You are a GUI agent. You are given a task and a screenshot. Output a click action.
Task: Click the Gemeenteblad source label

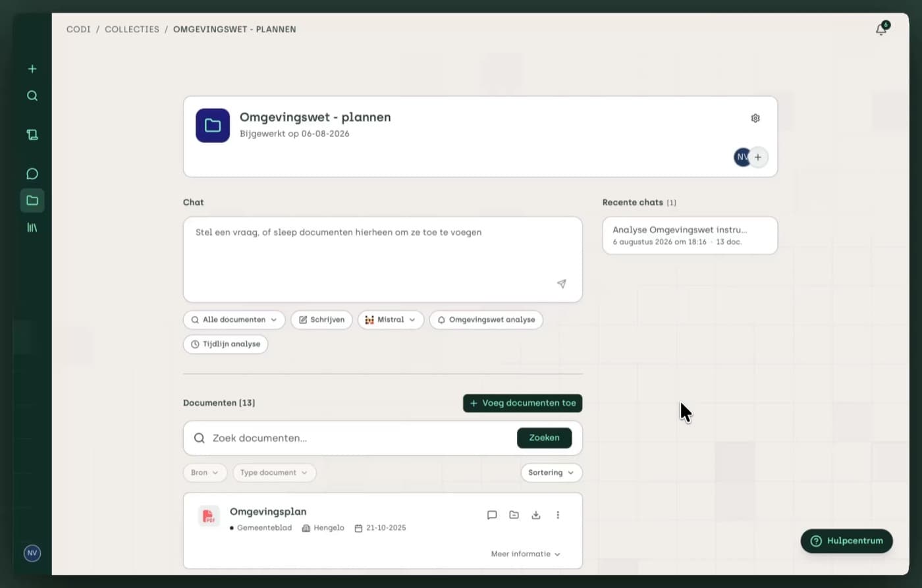(264, 528)
